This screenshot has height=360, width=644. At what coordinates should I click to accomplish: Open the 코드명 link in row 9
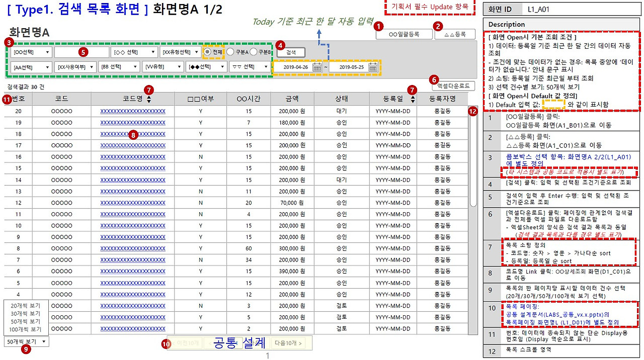[x=133, y=237]
